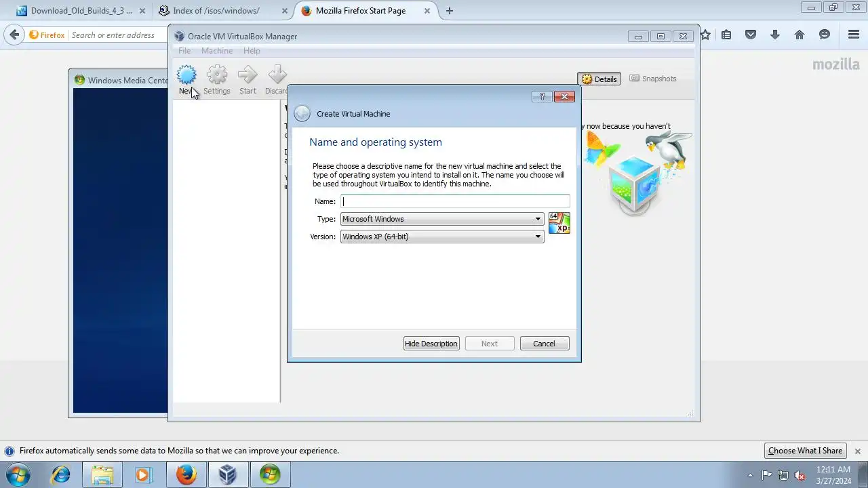This screenshot has width=868, height=488.
Task: Open Windows Explorer folder on taskbar
Action: pyautogui.click(x=102, y=474)
